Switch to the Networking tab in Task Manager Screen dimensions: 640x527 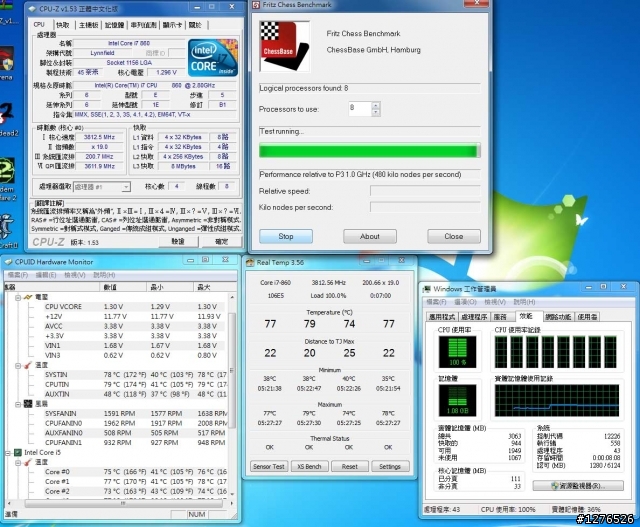pos(558,317)
